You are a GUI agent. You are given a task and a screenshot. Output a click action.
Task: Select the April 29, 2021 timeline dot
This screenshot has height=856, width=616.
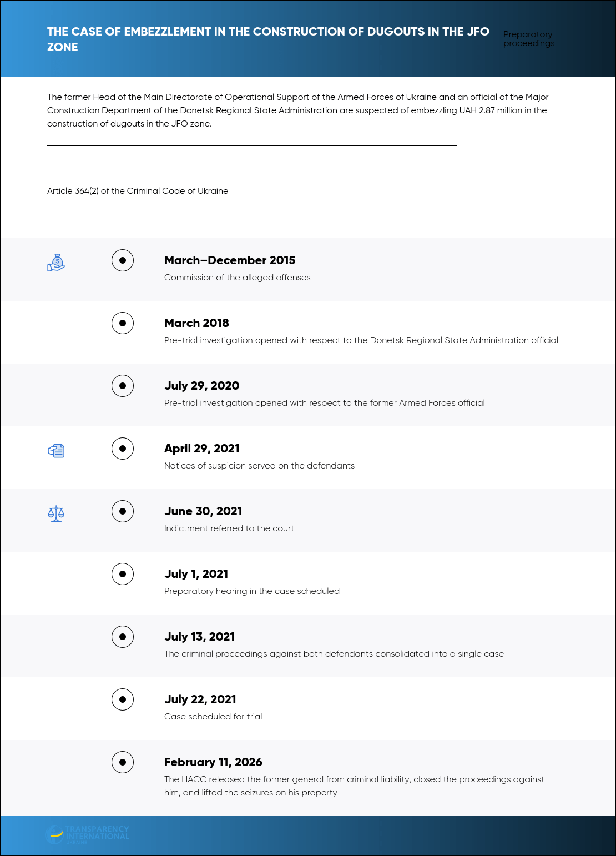tap(123, 449)
